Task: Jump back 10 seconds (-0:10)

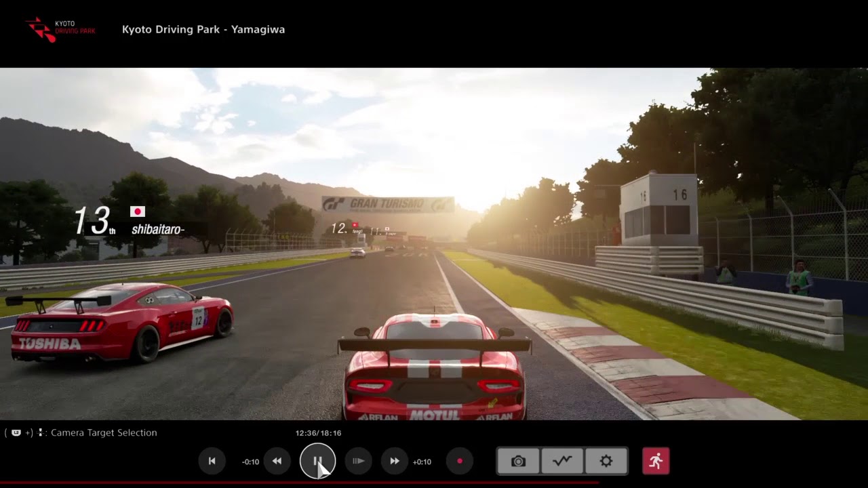Action: click(250, 462)
